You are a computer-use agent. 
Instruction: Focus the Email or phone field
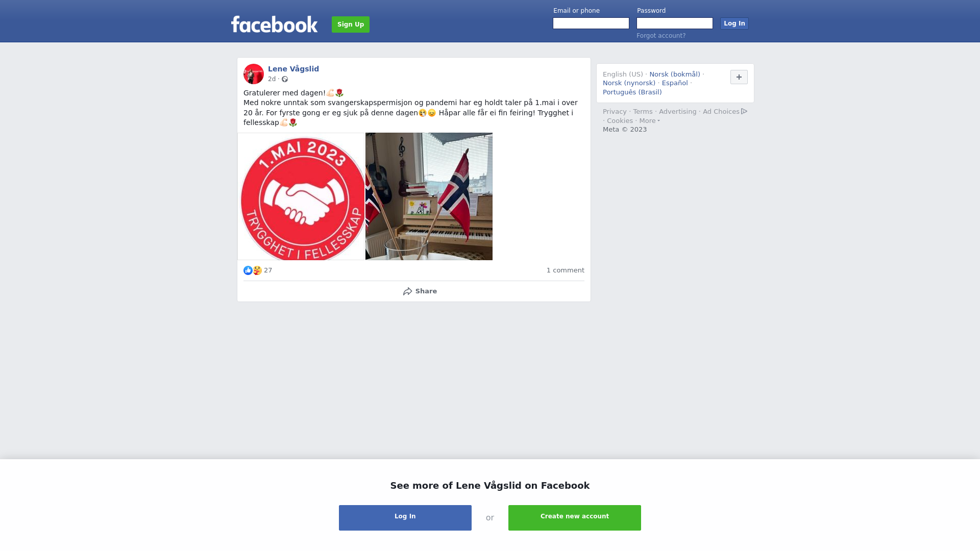(x=591, y=23)
